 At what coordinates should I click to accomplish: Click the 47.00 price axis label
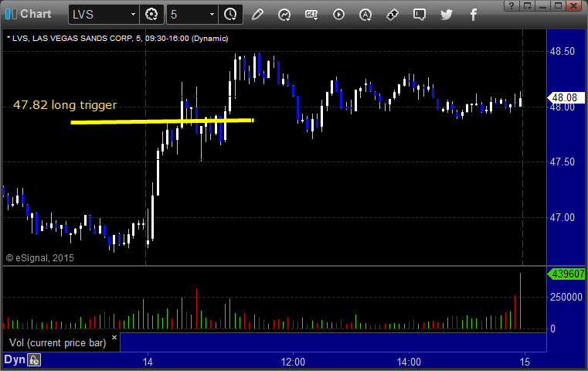pyautogui.click(x=563, y=217)
